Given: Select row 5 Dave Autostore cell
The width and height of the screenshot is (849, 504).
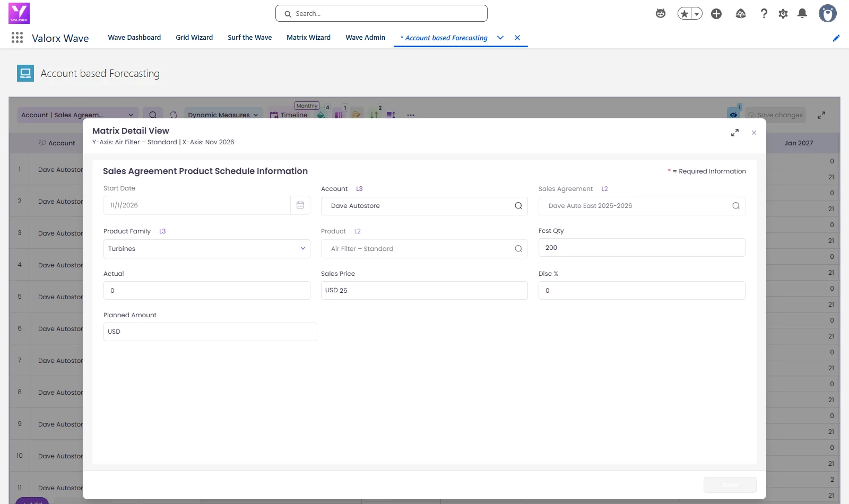Looking at the screenshot, I should click(x=57, y=297).
